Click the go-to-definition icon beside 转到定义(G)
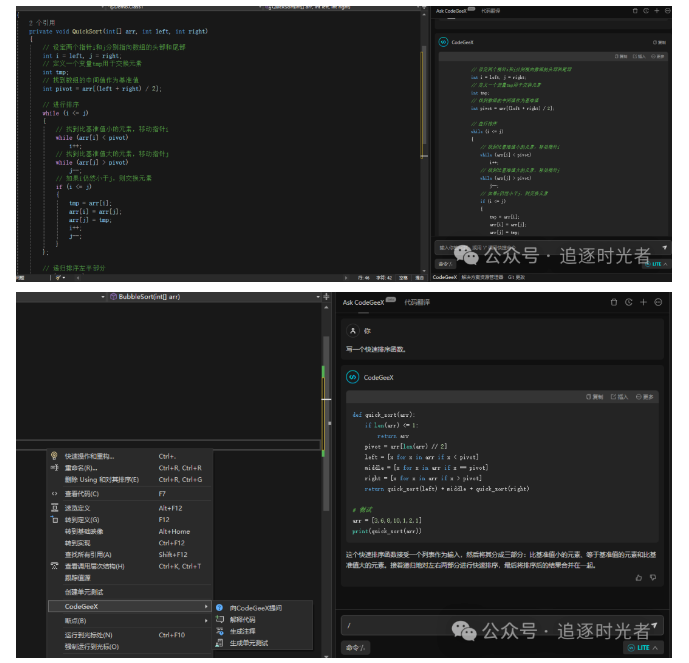 tap(54, 520)
